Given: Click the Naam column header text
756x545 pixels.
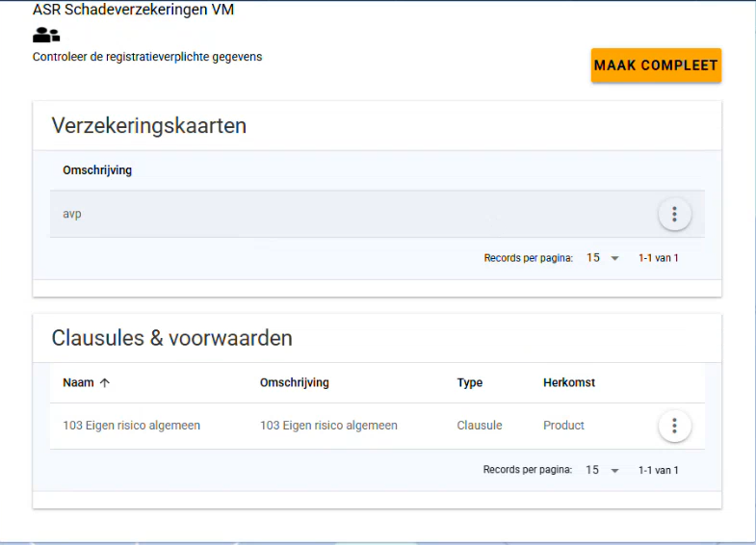Looking at the screenshot, I should click(78, 383).
